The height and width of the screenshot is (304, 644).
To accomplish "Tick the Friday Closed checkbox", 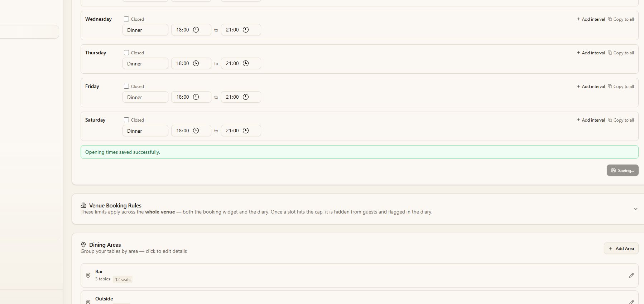I will (126, 86).
